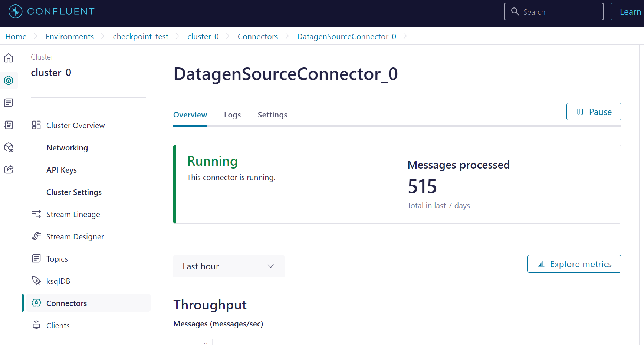The width and height of the screenshot is (644, 345).
Task: Click the chart icon in Explore metrics
Action: [541, 264]
